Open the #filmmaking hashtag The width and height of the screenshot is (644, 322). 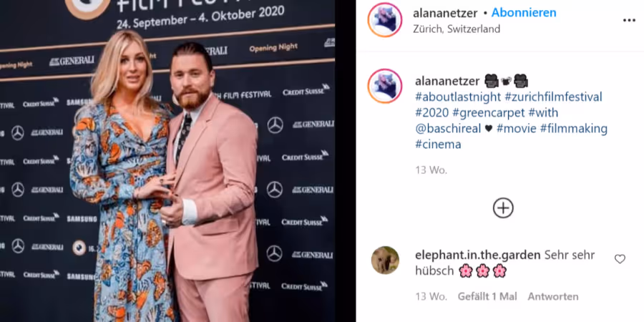[573, 129]
